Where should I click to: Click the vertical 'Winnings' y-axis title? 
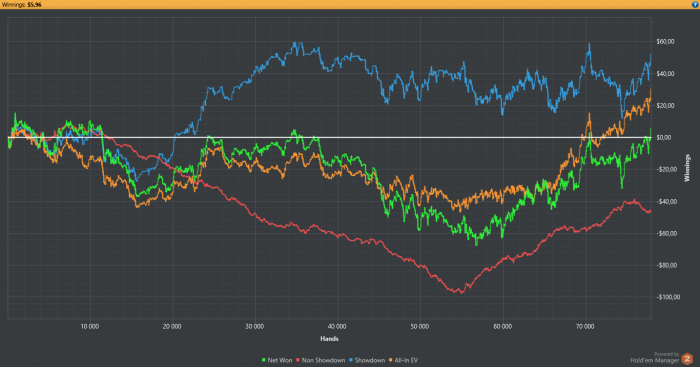coord(687,168)
